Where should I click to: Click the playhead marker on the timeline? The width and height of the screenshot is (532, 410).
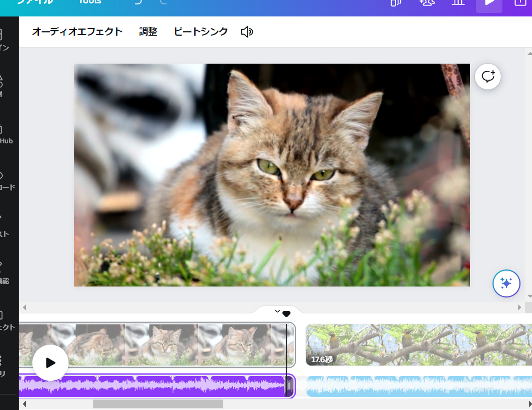pos(286,314)
